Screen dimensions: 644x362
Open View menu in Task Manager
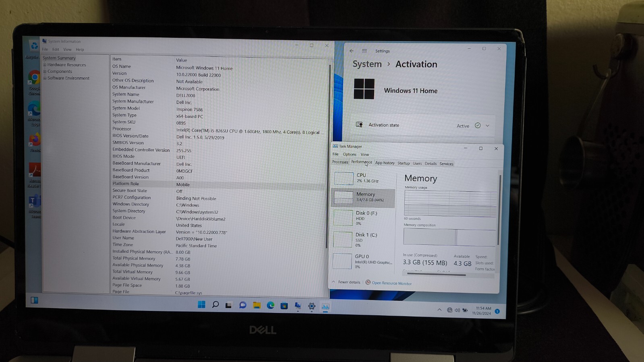(364, 155)
